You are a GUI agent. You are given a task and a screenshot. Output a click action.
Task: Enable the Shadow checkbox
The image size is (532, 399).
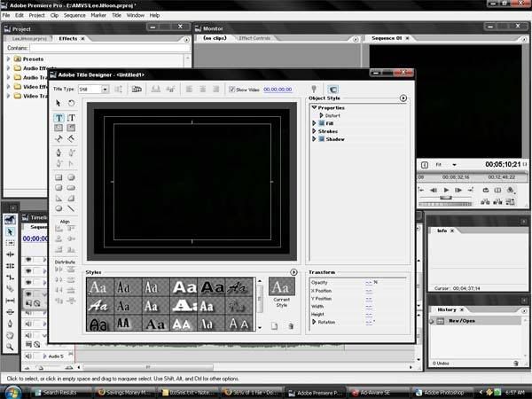click(x=321, y=139)
